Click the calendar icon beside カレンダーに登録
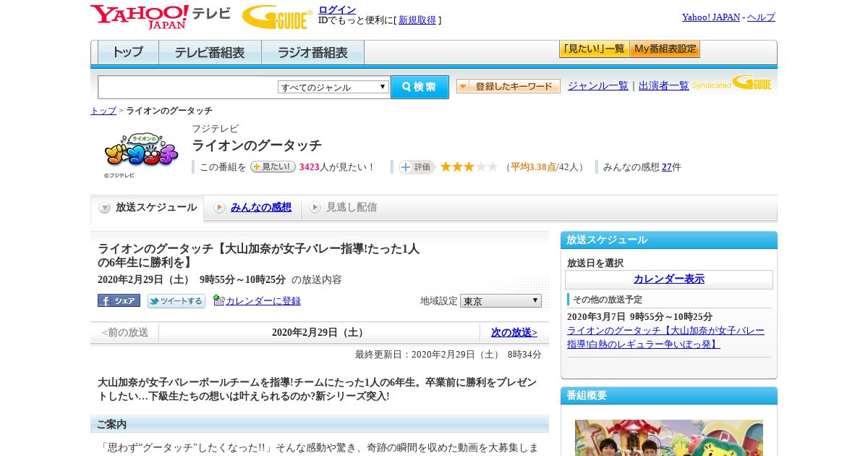 (219, 300)
